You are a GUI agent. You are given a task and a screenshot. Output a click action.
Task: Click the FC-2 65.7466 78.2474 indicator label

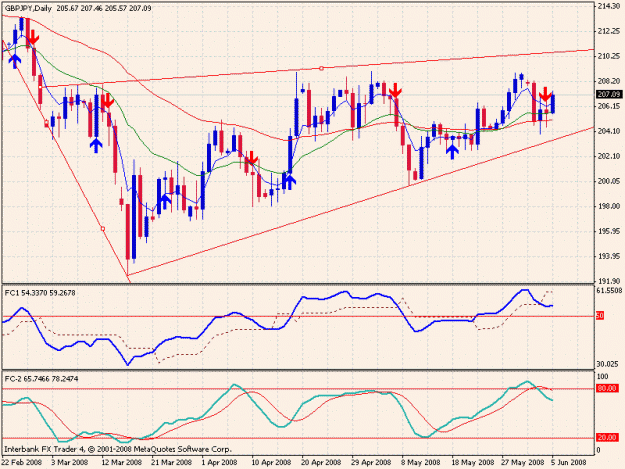click(x=41, y=379)
